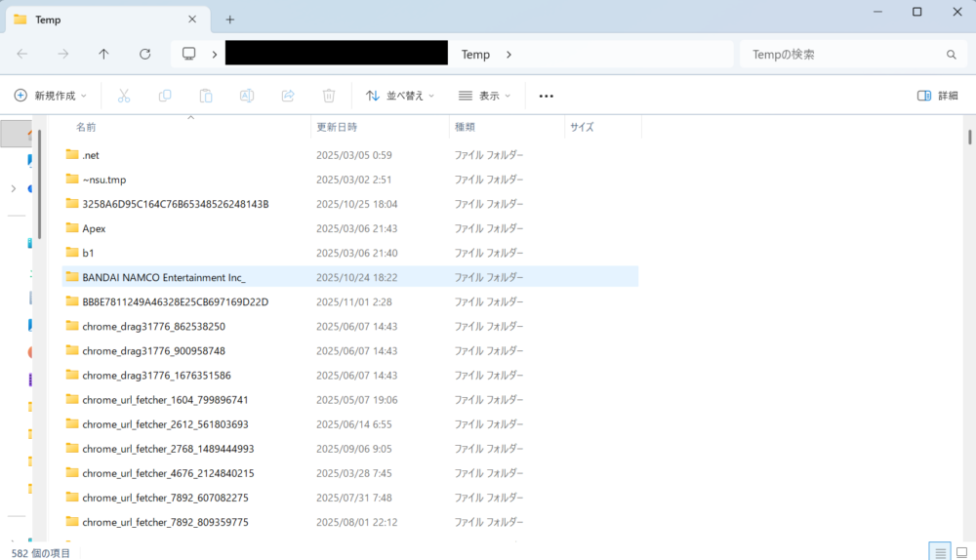Open the 新規作成 dropdown menu

pos(51,96)
